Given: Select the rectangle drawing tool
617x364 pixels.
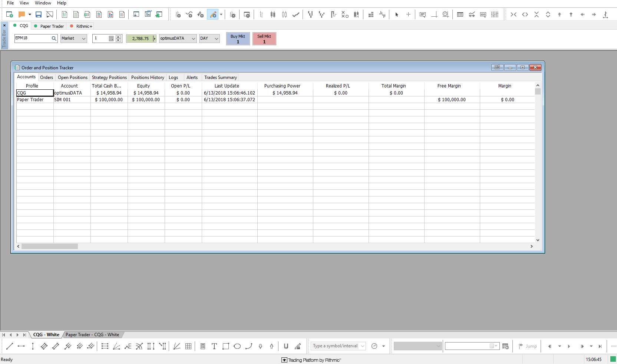Looking at the screenshot, I should point(226,346).
